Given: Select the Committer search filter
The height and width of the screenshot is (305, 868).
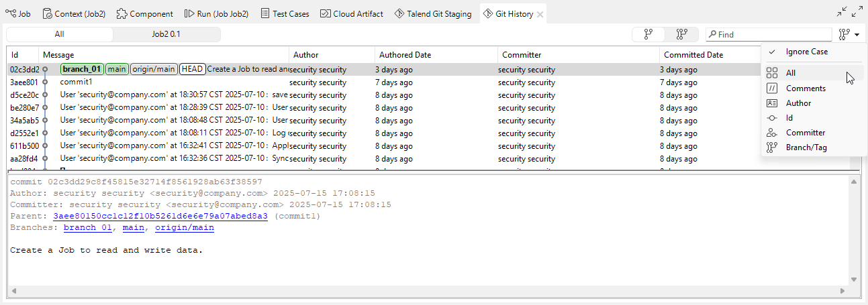Looking at the screenshot, I should [x=805, y=133].
